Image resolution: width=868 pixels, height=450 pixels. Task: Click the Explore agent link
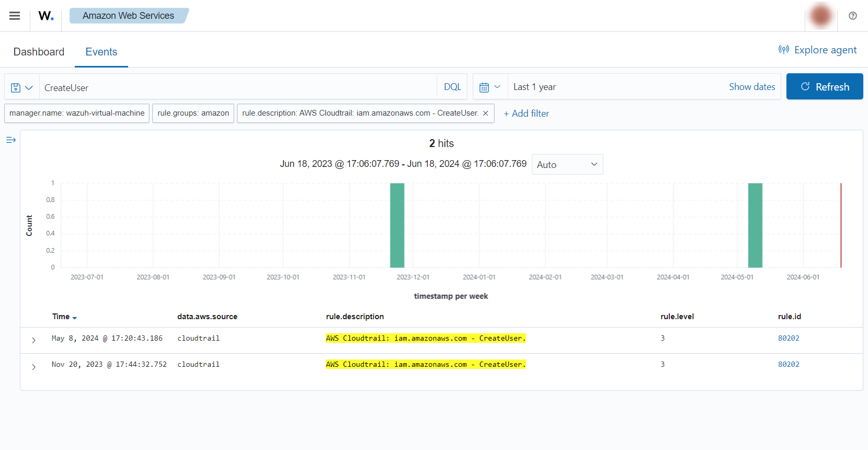coord(818,50)
